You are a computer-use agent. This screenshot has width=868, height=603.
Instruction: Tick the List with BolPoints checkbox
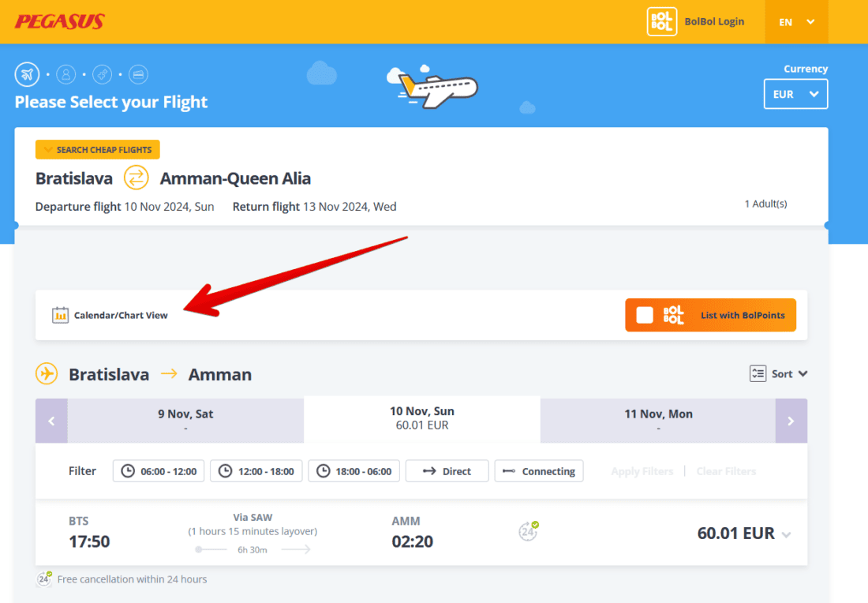click(645, 315)
